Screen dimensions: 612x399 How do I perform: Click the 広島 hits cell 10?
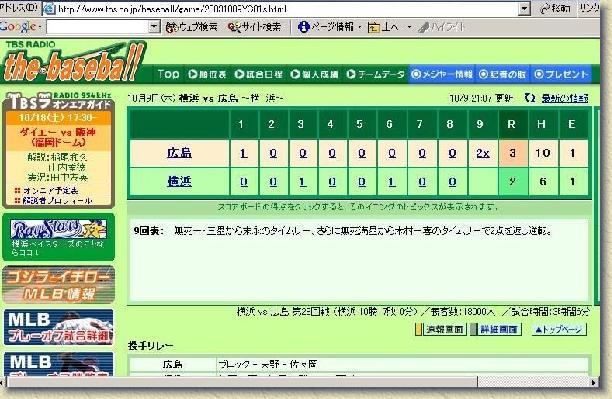coord(543,153)
